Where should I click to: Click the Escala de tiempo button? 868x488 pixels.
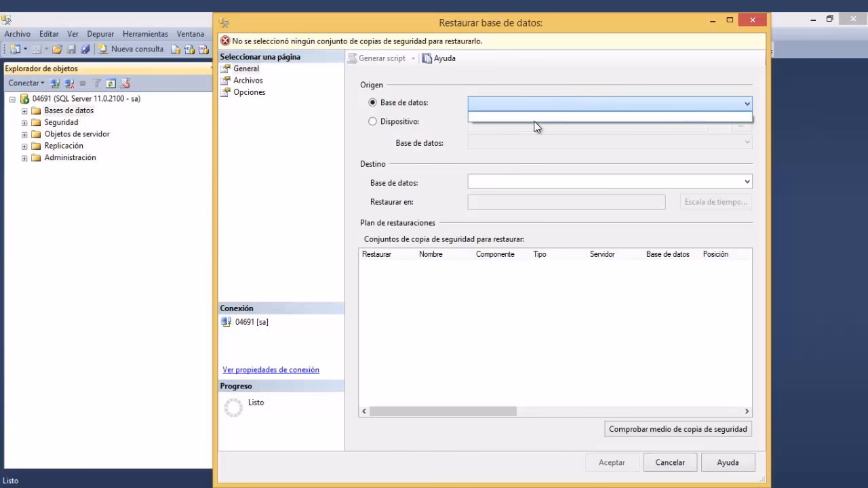tap(715, 202)
